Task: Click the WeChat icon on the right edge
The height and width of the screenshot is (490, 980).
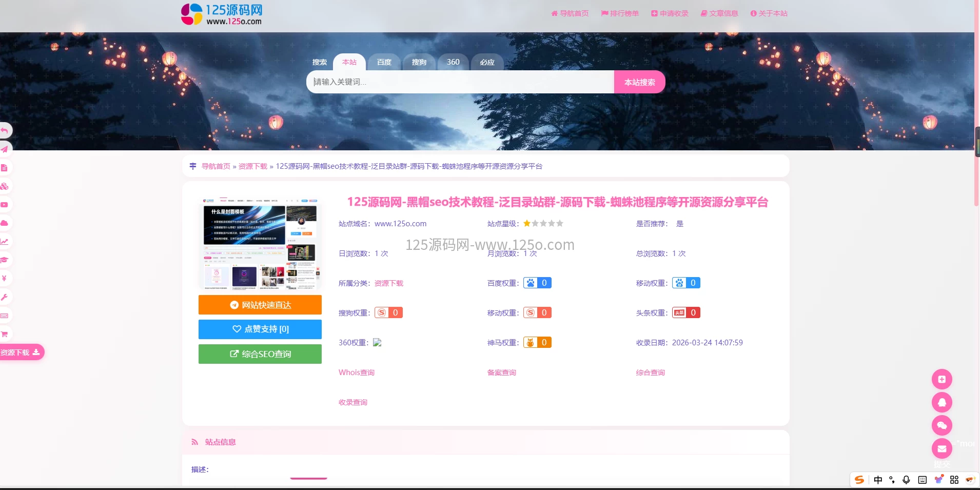Action: pyautogui.click(x=942, y=425)
